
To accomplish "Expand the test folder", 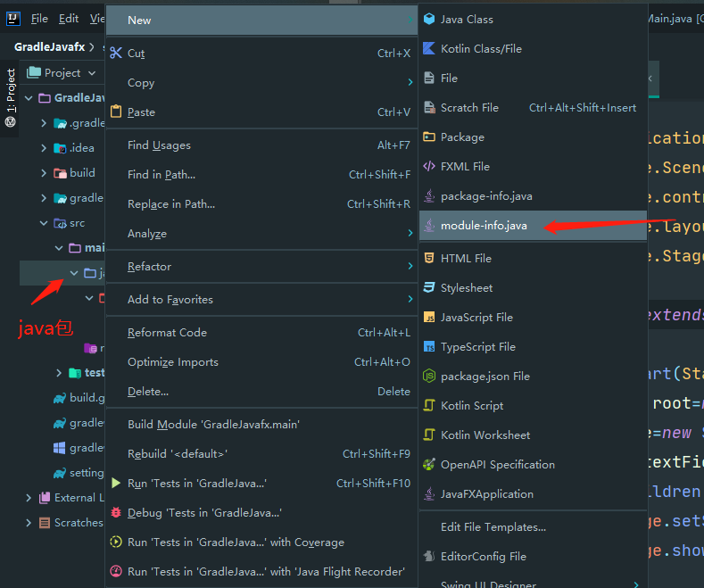I will click(59, 373).
